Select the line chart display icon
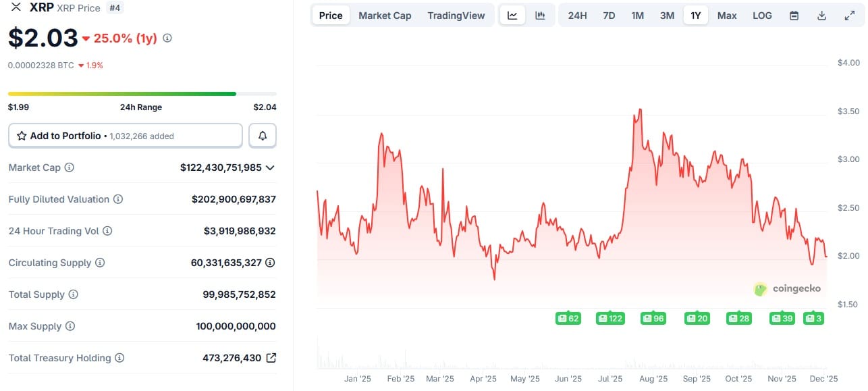Screen dimensions: 868x391 512,14
